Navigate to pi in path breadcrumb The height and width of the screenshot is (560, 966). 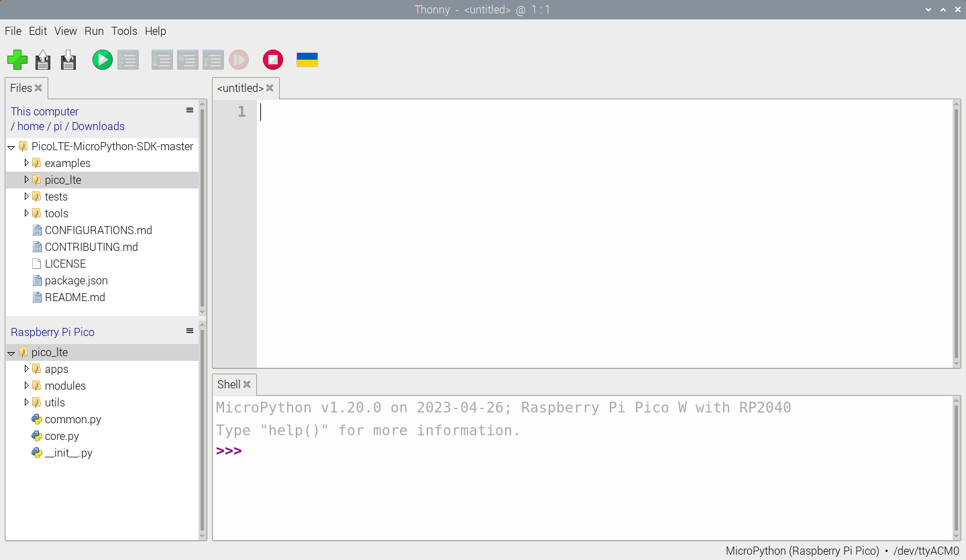point(58,126)
